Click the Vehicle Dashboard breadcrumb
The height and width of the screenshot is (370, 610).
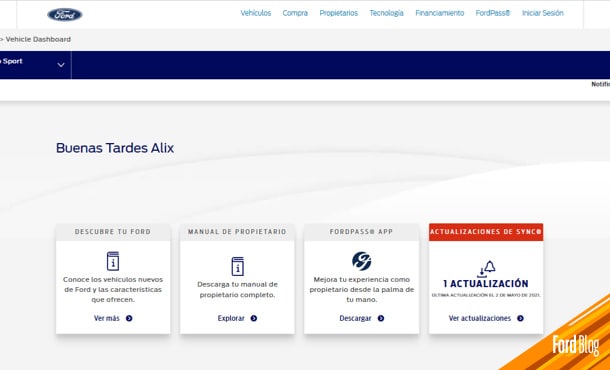[x=38, y=39]
